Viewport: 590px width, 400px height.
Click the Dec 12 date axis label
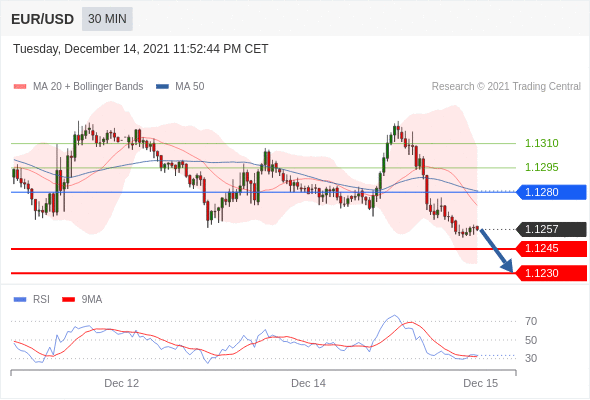pos(122,383)
